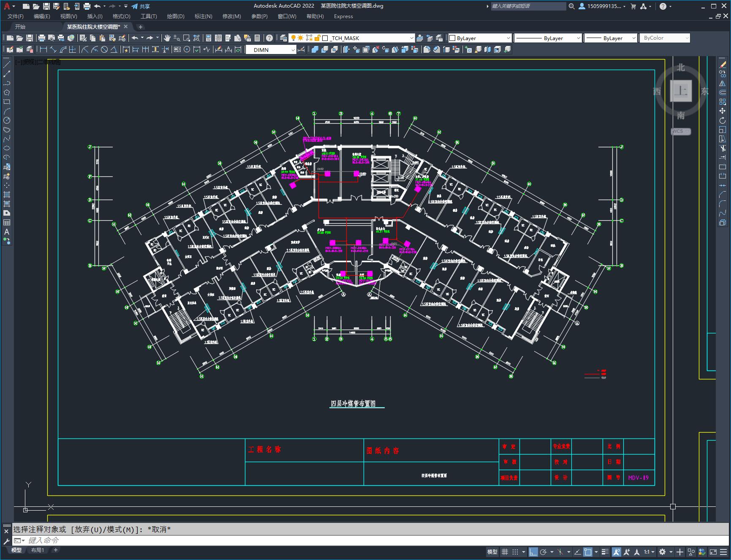
Task: Select the Polygon draw tool
Action: coord(7,92)
